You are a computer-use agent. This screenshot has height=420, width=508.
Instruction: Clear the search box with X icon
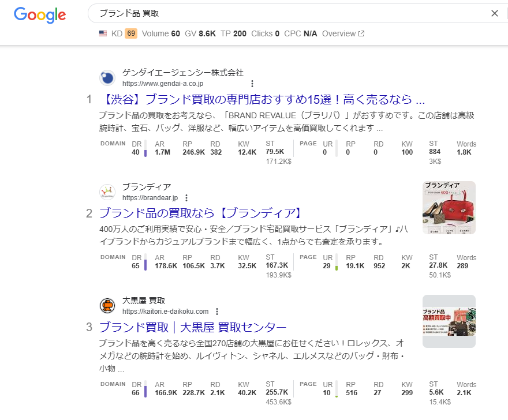tap(494, 13)
